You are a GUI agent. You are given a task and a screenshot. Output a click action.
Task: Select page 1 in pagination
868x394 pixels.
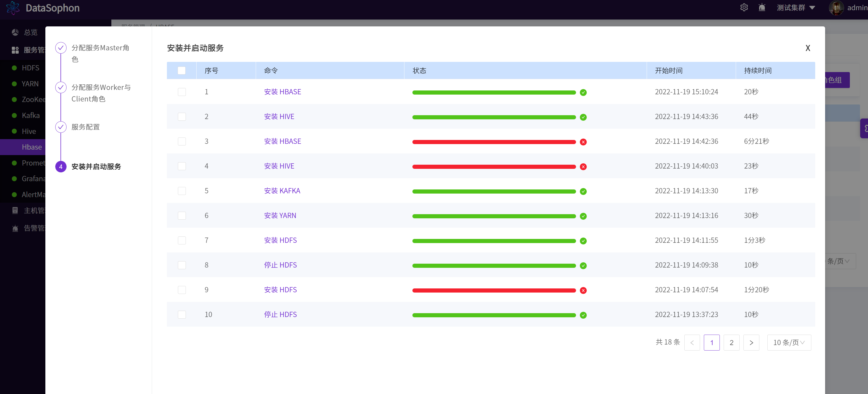(712, 342)
